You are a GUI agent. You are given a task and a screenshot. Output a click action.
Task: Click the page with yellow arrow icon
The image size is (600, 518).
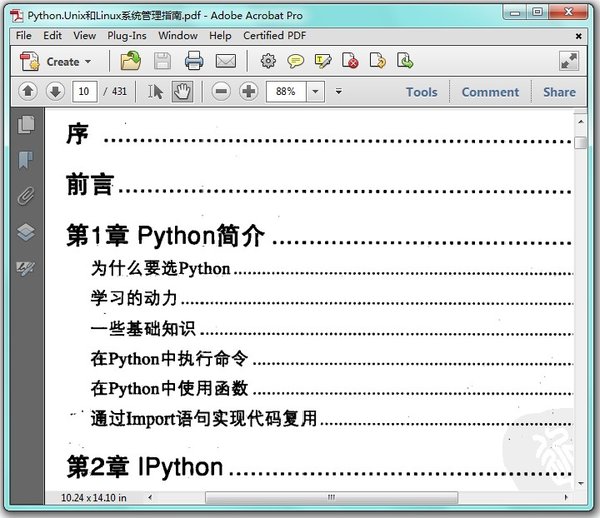[378, 61]
